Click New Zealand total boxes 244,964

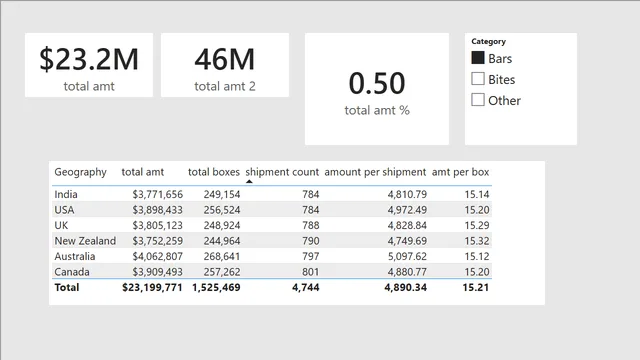222,241
